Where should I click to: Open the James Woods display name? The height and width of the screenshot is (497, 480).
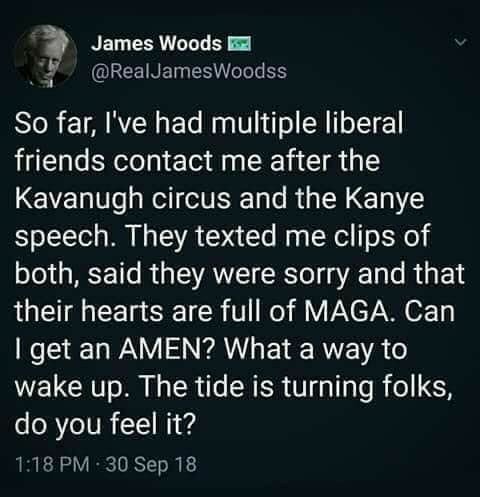tap(156, 44)
